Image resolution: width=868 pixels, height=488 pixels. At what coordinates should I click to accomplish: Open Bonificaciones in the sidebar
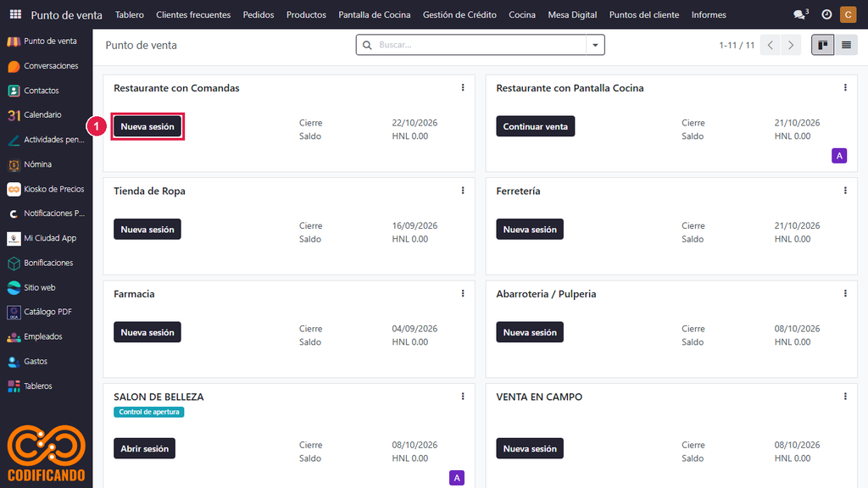coord(41,263)
